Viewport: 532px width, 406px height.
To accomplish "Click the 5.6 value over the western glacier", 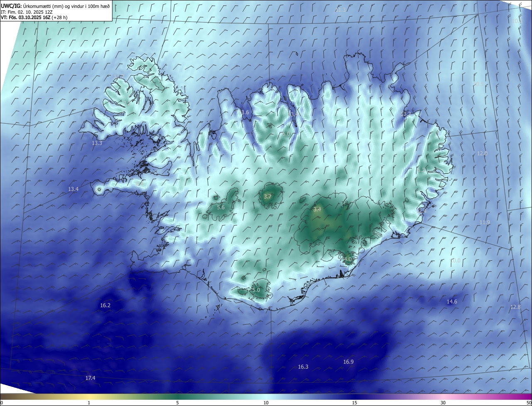I will 221,207.
